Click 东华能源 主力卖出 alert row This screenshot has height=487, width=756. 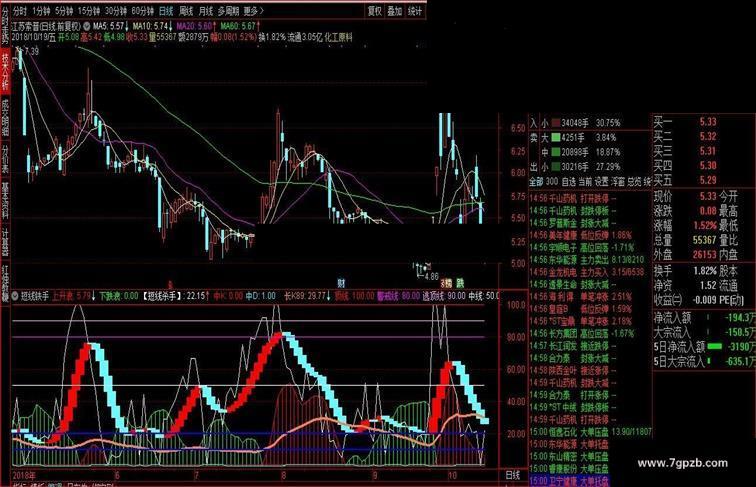click(x=588, y=260)
